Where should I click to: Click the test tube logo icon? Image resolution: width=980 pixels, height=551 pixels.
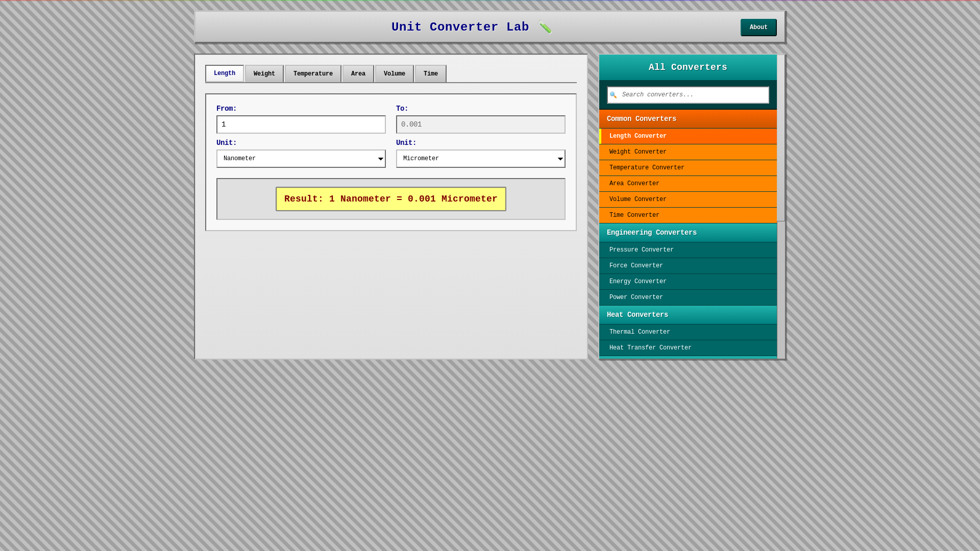tap(545, 27)
